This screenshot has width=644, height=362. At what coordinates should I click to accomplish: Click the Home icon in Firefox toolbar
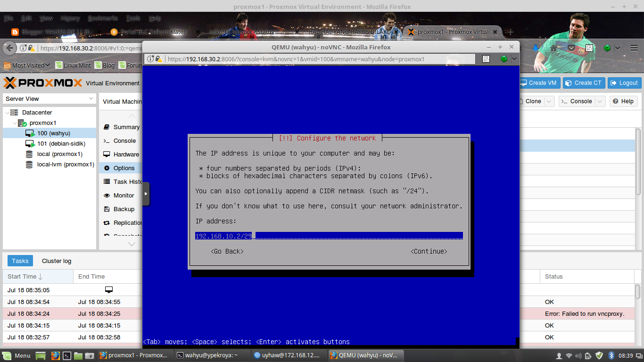tap(553, 48)
